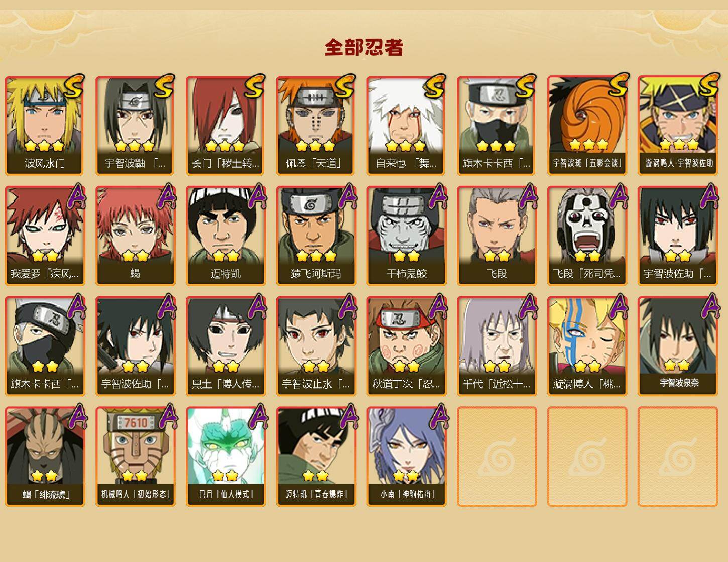Screen dimensions: 728x562
Task: Select the 干柿鬼鲛 ninja card
Action: pyautogui.click(x=406, y=236)
